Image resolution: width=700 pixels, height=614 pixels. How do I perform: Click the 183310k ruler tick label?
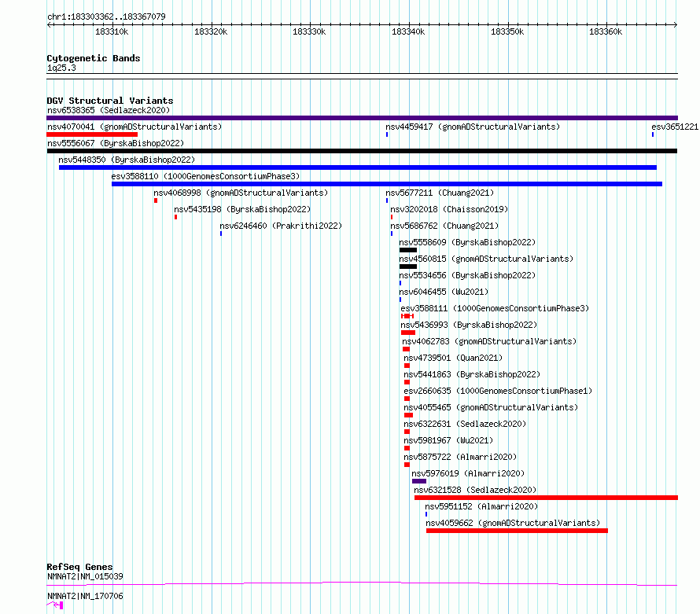[x=112, y=31]
